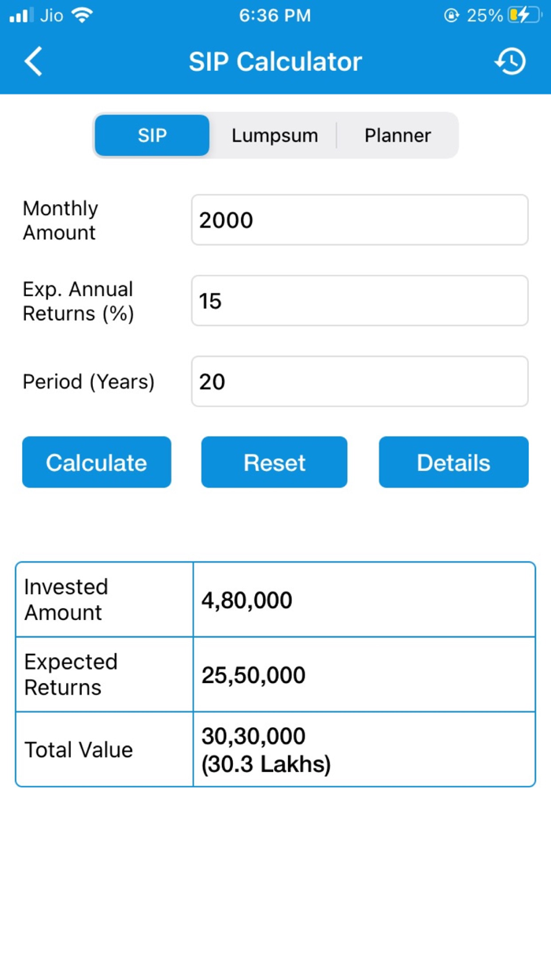This screenshot has height=980, width=551.
Task: Tap the back arrow icon
Action: point(33,61)
